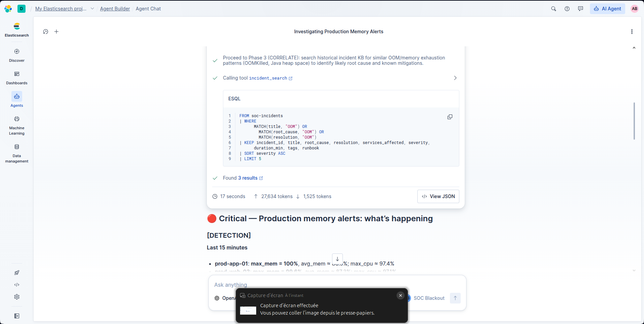644x324 pixels.
Task: Click the ESQL panel heading
Action: coord(234,99)
